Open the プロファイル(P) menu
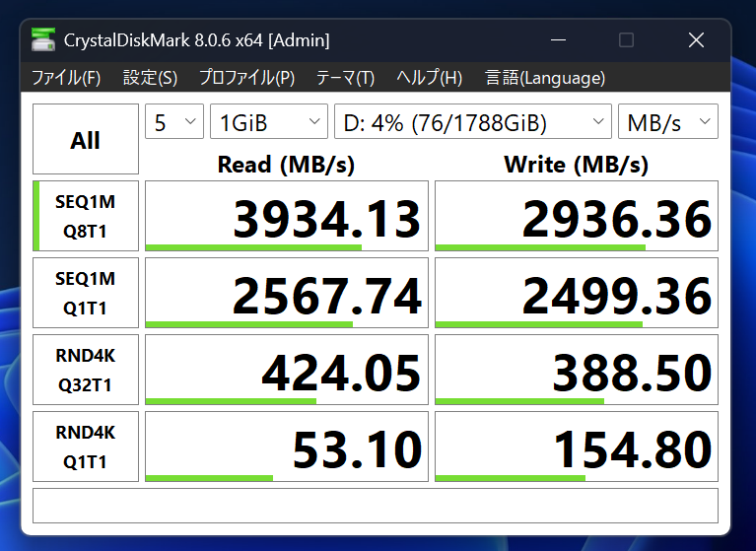Screen dimensions: 756x551 click(x=246, y=78)
